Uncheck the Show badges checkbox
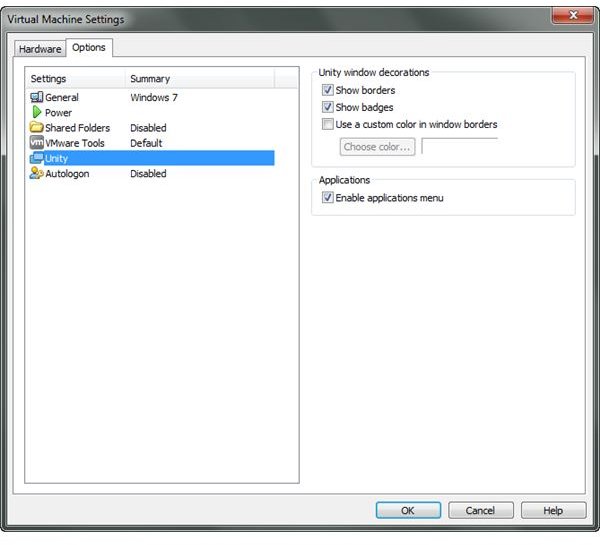 pos(328,107)
